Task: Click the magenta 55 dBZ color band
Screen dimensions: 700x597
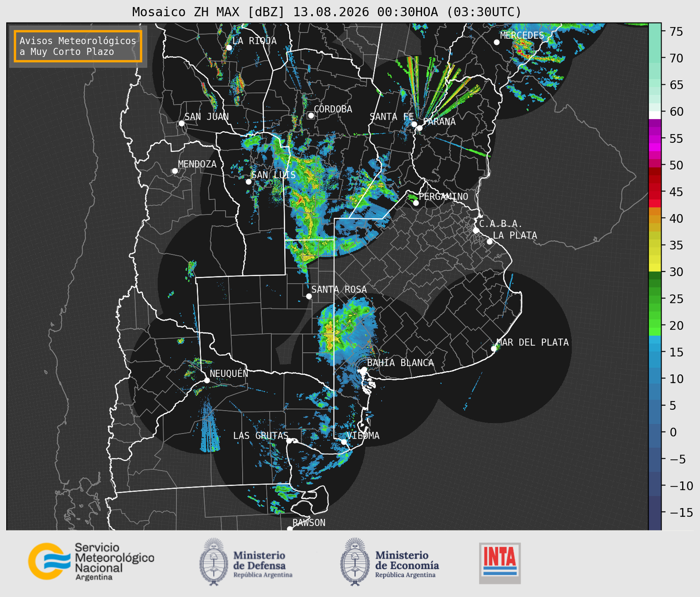Action: [x=655, y=139]
